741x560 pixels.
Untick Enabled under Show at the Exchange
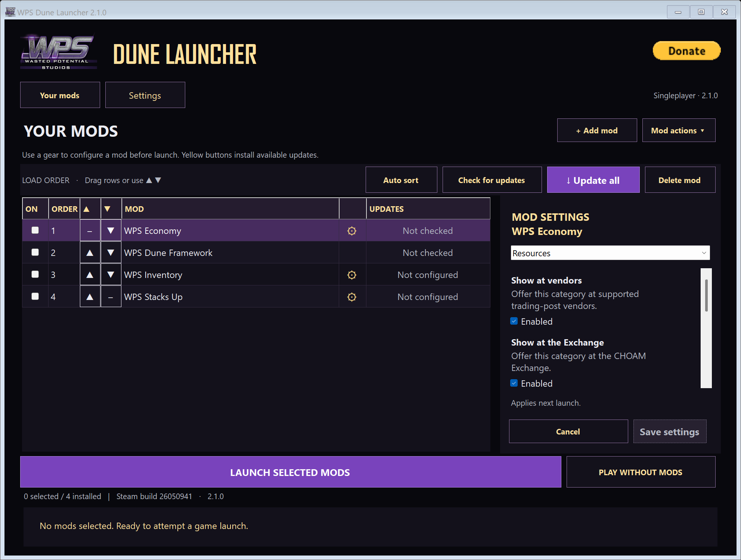coord(514,383)
